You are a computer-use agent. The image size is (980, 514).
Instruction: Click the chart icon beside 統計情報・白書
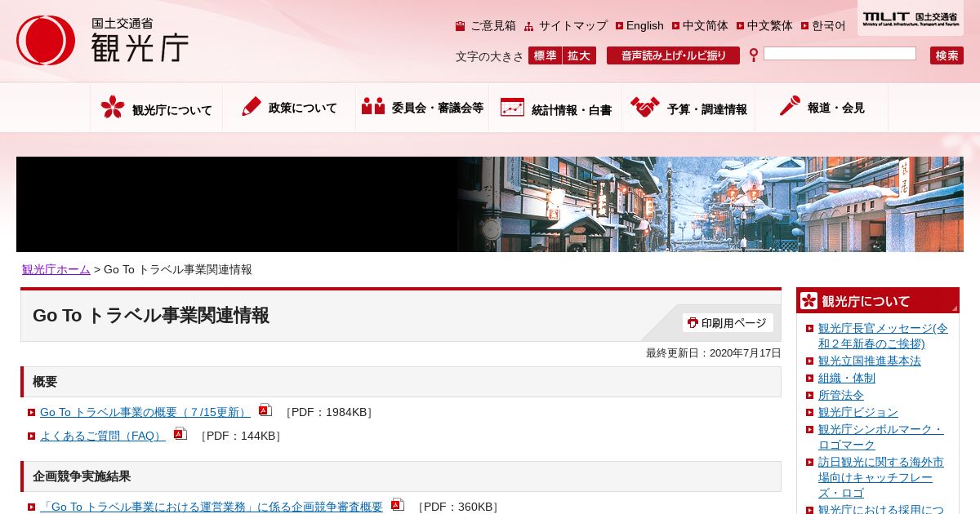pos(512,107)
